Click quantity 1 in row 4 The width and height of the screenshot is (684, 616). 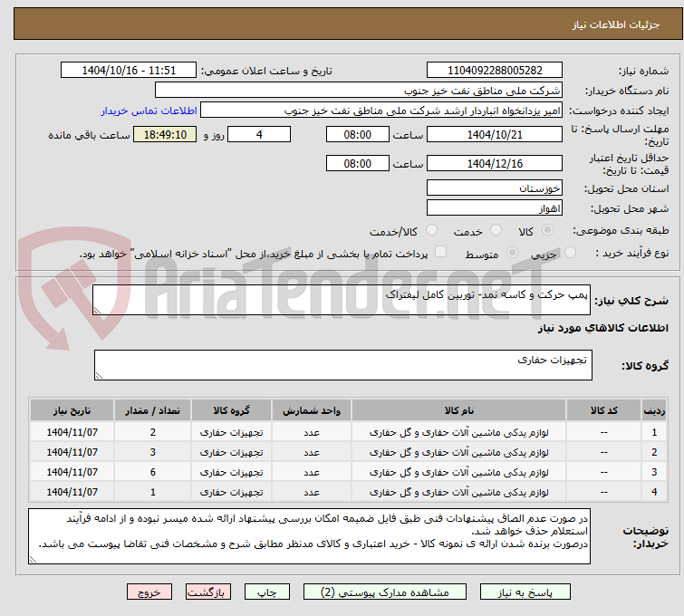tap(153, 492)
